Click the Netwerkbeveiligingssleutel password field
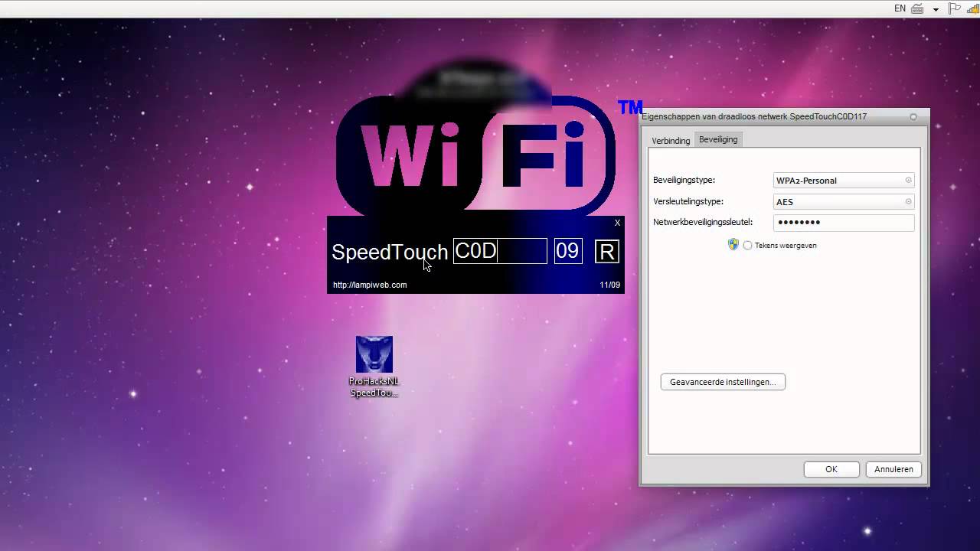This screenshot has height=551, width=980. point(844,223)
